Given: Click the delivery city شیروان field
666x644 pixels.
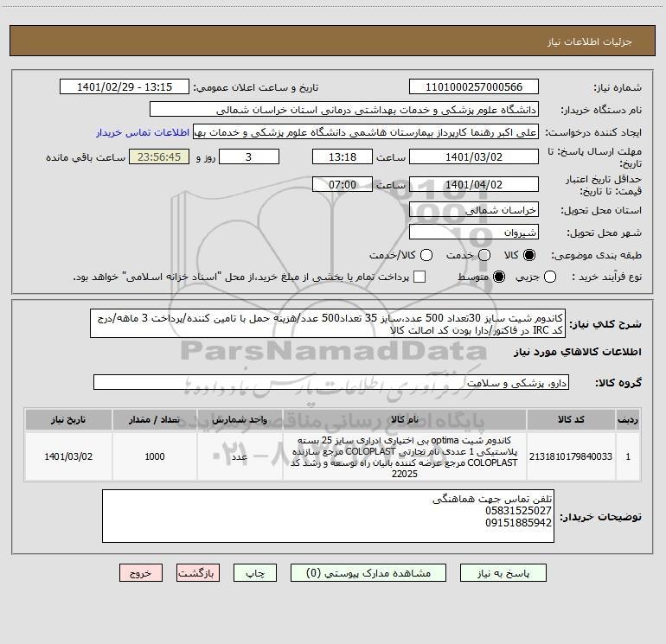Looking at the screenshot, I should coord(474,233).
